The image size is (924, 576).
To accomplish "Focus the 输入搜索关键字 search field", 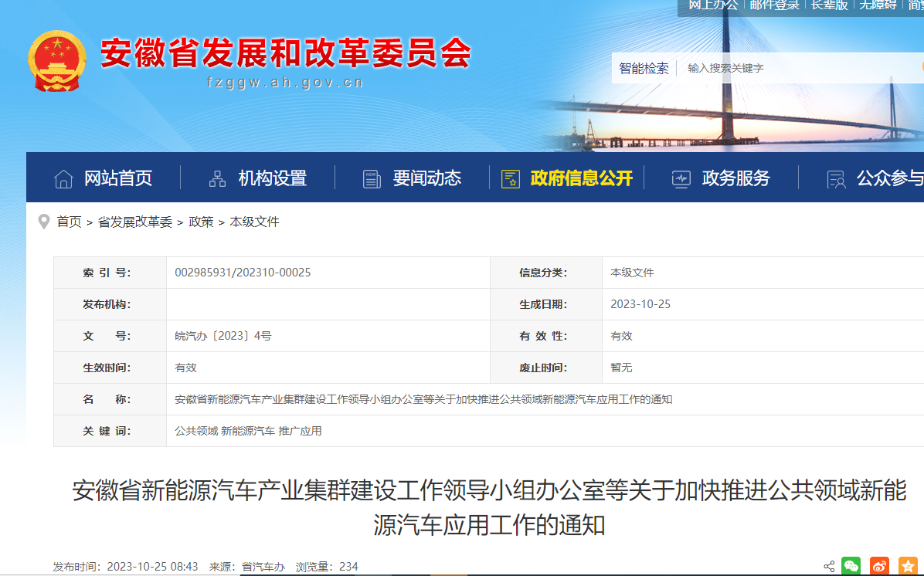I will click(x=796, y=68).
